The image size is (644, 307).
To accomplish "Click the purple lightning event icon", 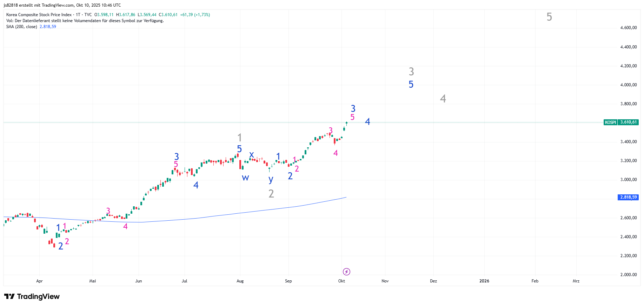I will click(346, 272).
